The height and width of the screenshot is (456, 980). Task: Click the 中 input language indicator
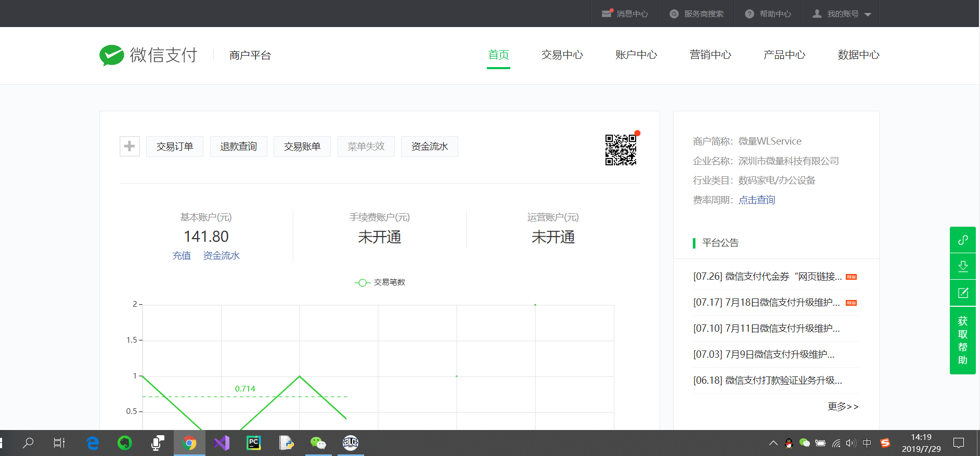pos(867,443)
